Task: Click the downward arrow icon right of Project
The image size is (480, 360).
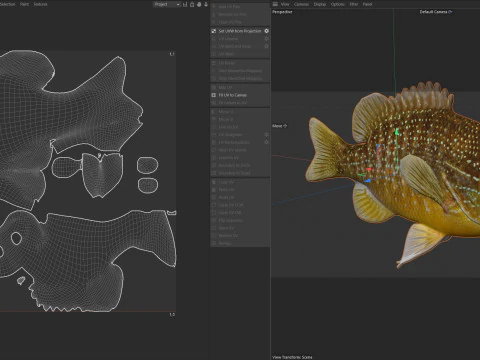Action: [206, 4]
